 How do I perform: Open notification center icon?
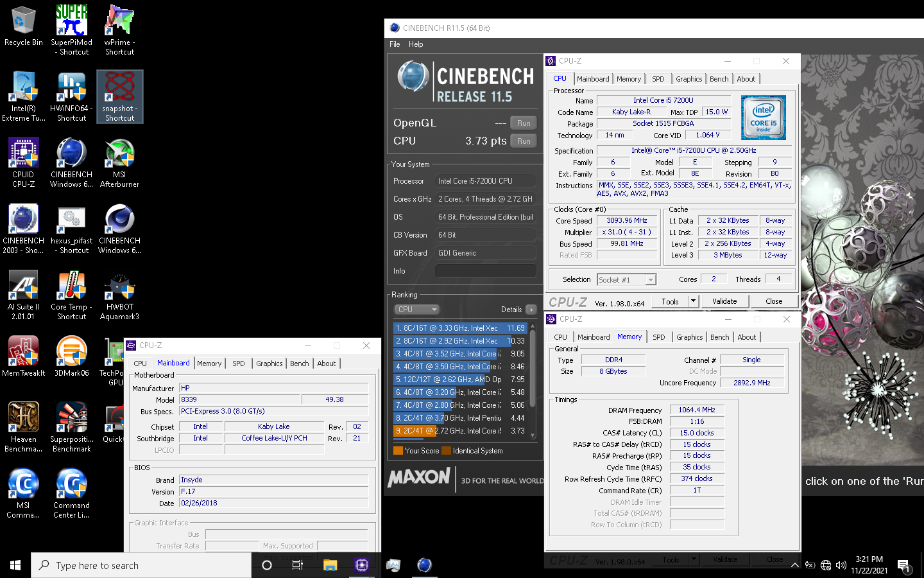coord(903,566)
